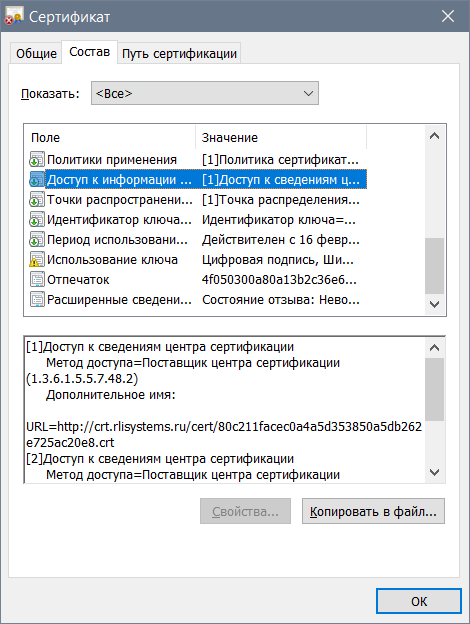This screenshot has height=624, width=470.
Task: Select the Период использования field icon
Action: click(37, 240)
